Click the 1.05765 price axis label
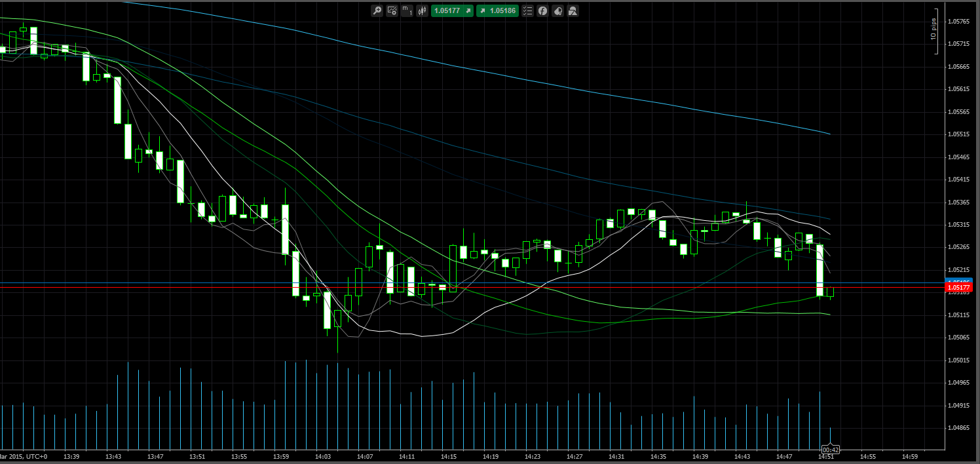 coord(958,22)
